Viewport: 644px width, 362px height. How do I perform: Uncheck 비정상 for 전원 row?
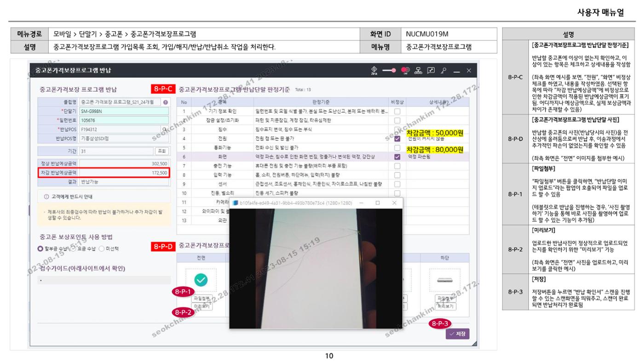point(397,139)
